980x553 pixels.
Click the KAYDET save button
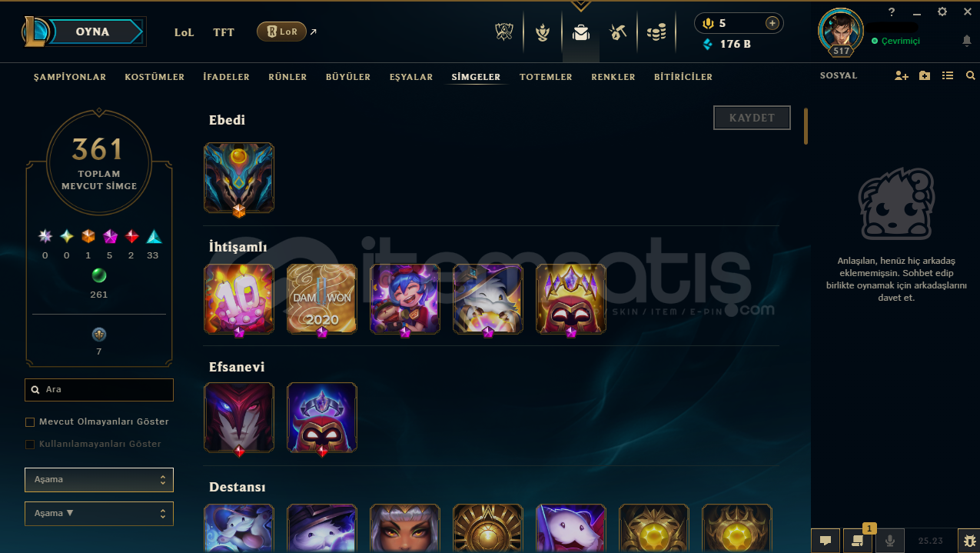[752, 118]
